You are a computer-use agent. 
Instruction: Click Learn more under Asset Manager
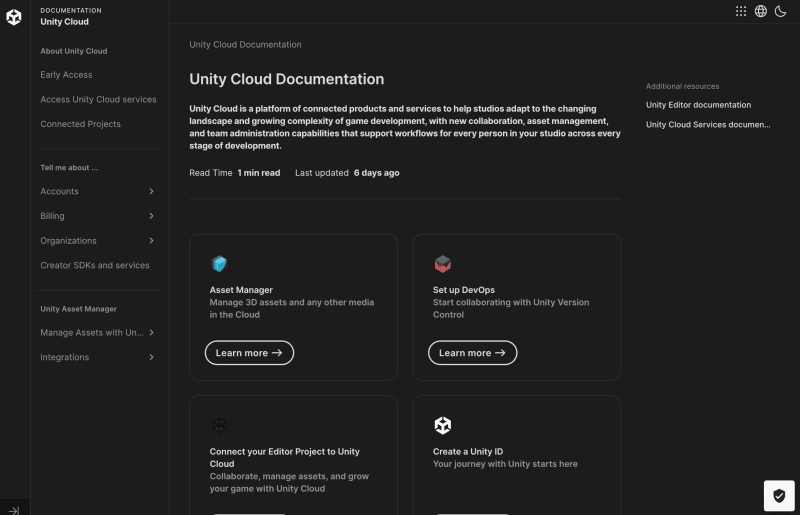click(x=249, y=353)
